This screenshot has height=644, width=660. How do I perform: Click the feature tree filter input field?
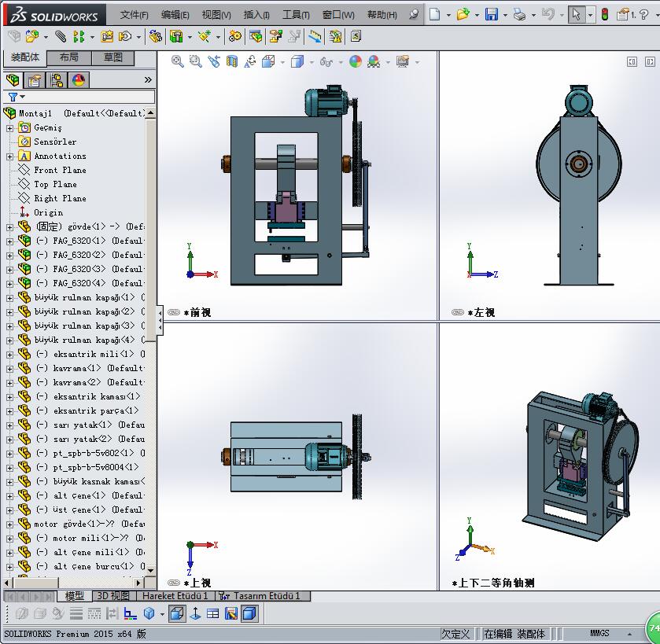point(79,98)
